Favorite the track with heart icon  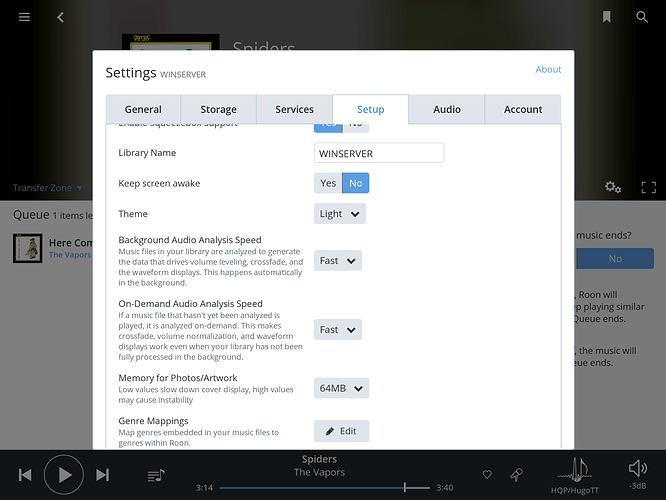[487, 474]
